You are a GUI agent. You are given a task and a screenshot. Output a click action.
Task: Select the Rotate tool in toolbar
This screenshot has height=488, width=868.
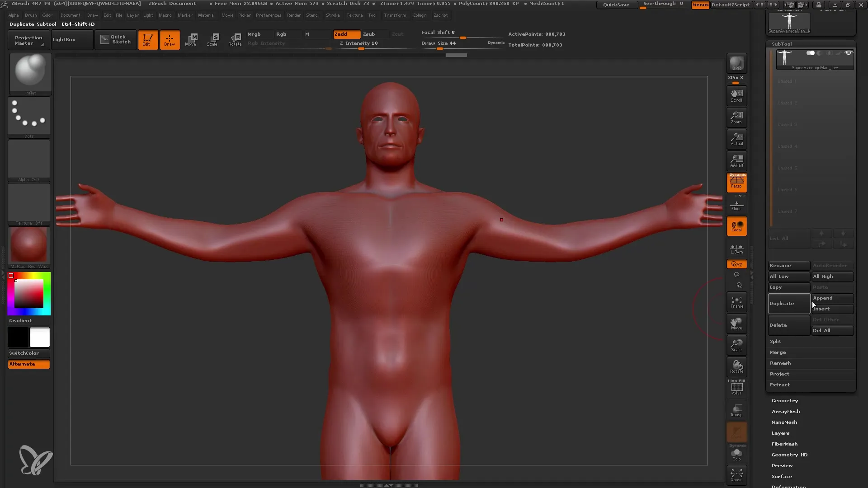[x=234, y=39]
